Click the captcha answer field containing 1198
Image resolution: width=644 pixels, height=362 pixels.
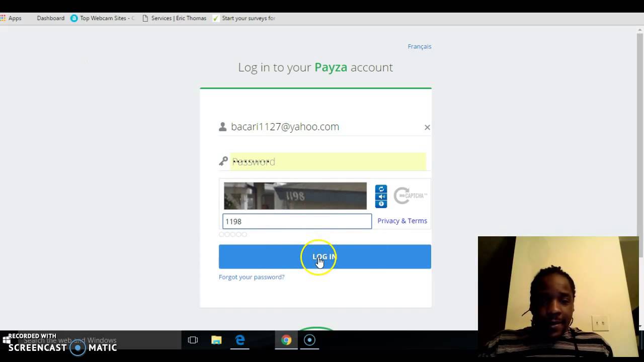(297, 221)
